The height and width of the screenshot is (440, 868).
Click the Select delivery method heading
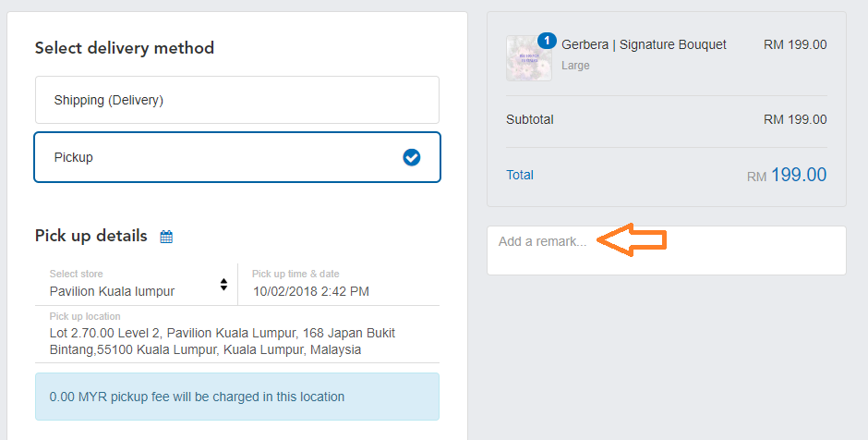pyautogui.click(x=125, y=48)
